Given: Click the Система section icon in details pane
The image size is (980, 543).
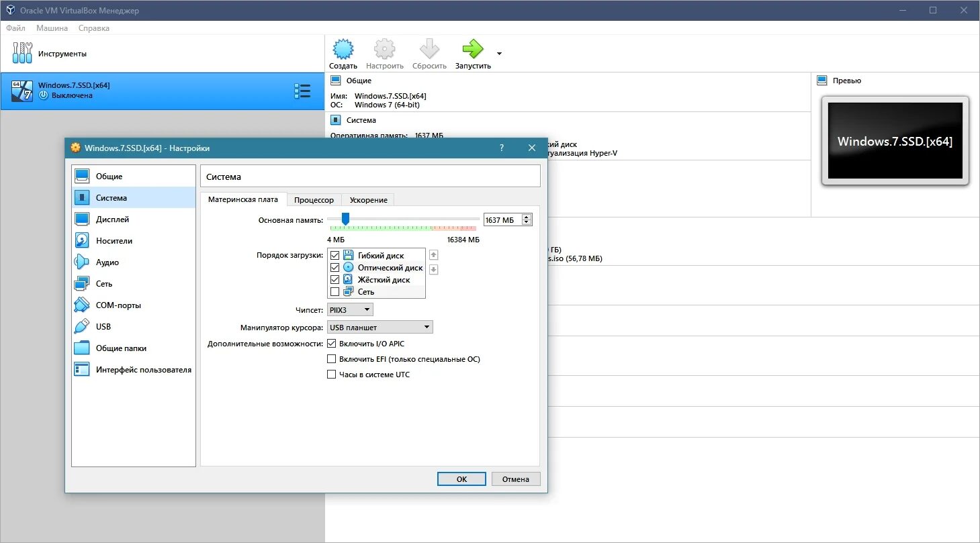Looking at the screenshot, I should (335, 120).
